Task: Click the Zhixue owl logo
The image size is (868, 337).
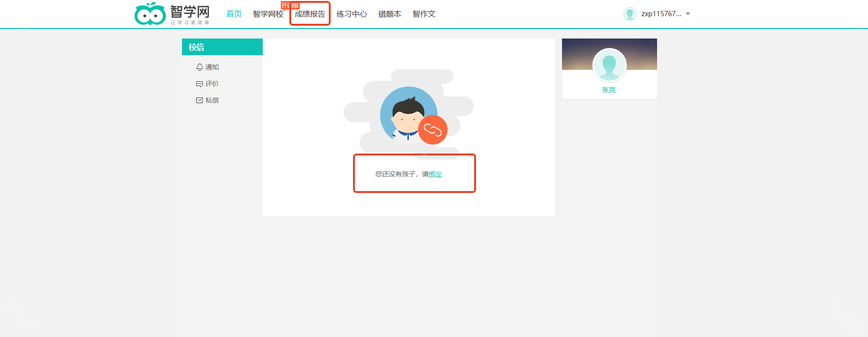Action: coord(150,14)
